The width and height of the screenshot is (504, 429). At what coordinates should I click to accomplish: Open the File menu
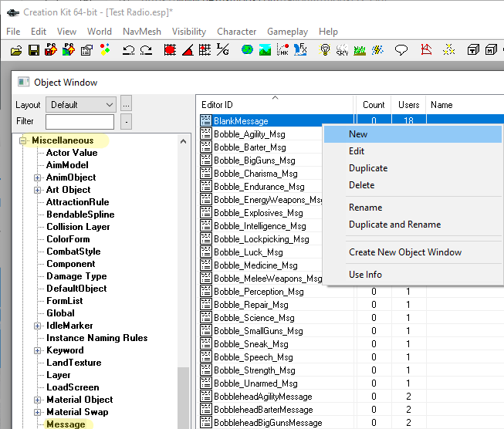pyautogui.click(x=13, y=32)
